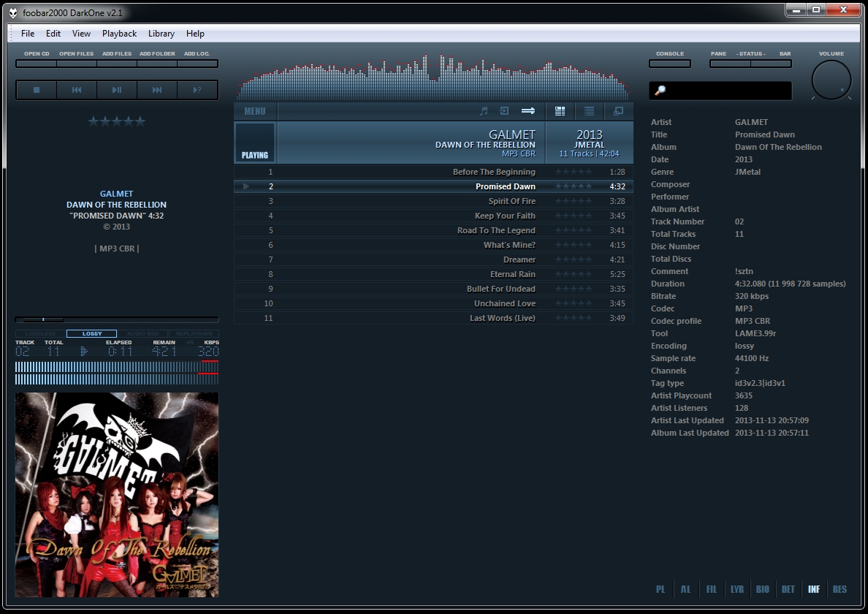Image resolution: width=868 pixels, height=614 pixels.
Task: Rate Last Words (Live) with stars
Action: (574, 319)
